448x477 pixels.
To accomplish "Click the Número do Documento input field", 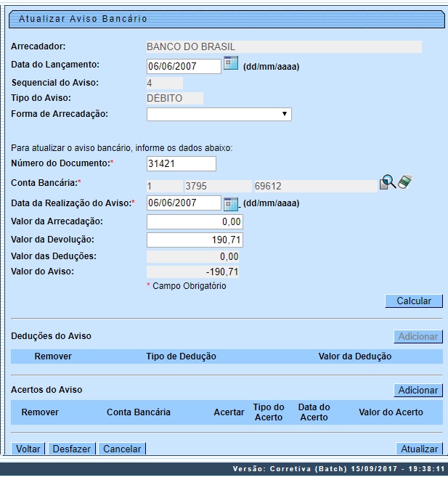I will (182, 163).
